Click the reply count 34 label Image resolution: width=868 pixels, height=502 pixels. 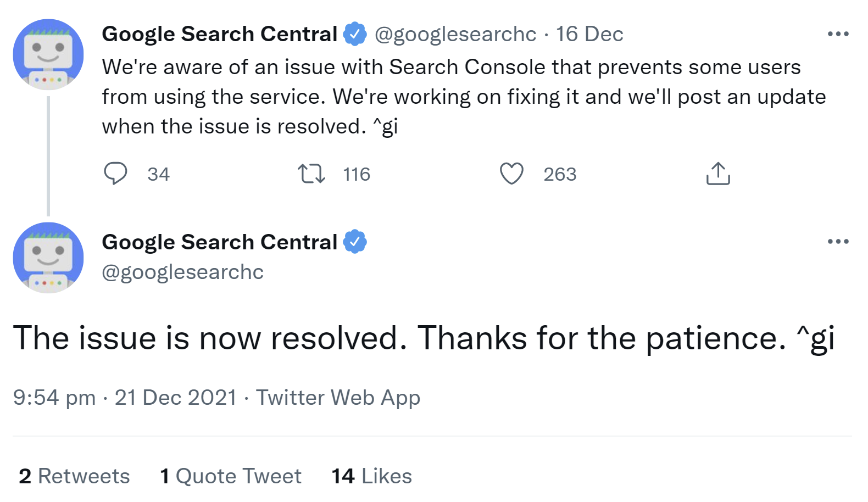pyautogui.click(x=158, y=174)
